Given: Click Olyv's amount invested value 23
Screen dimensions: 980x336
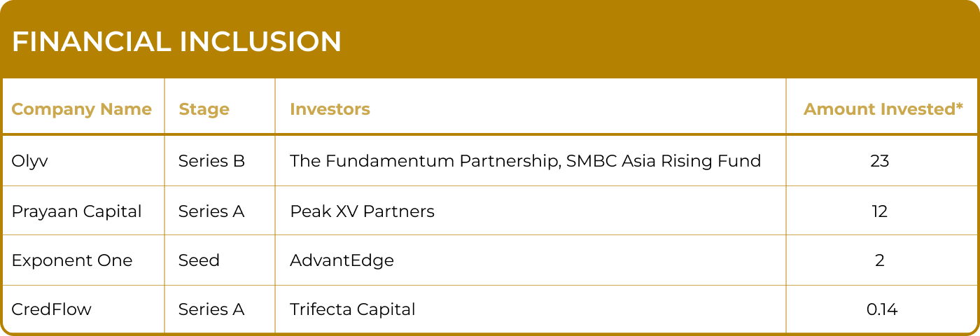Looking at the screenshot, I should (x=880, y=161).
